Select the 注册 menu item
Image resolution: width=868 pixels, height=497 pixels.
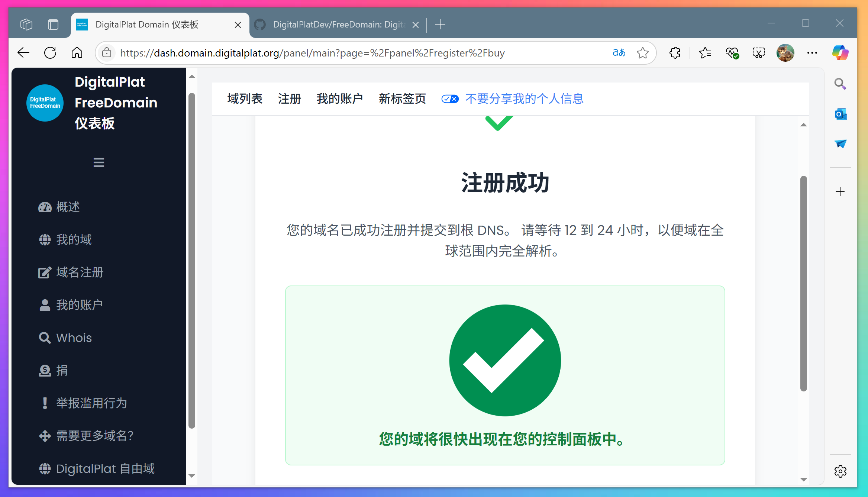coord(289,99)
